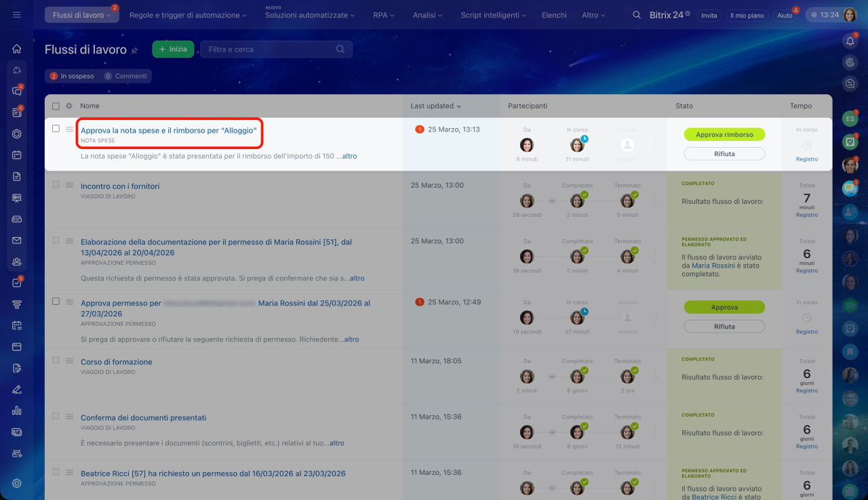Open the mail envelope icon in sidebar
The width and height of the screenshot is (868, 500).
coord(17,241)
